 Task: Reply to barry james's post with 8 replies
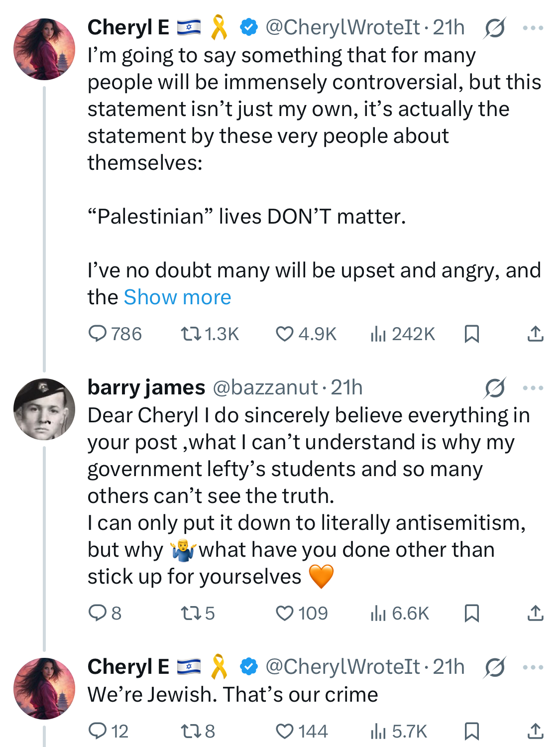click(x=105, y=613)
